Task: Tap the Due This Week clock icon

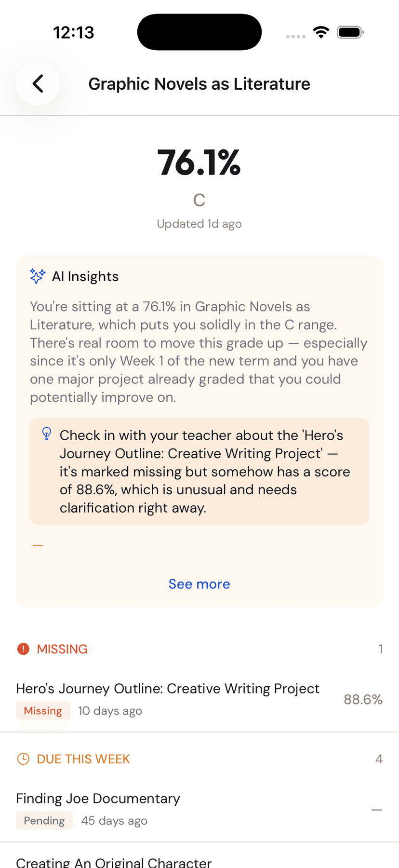Action: tap(23, 759)
